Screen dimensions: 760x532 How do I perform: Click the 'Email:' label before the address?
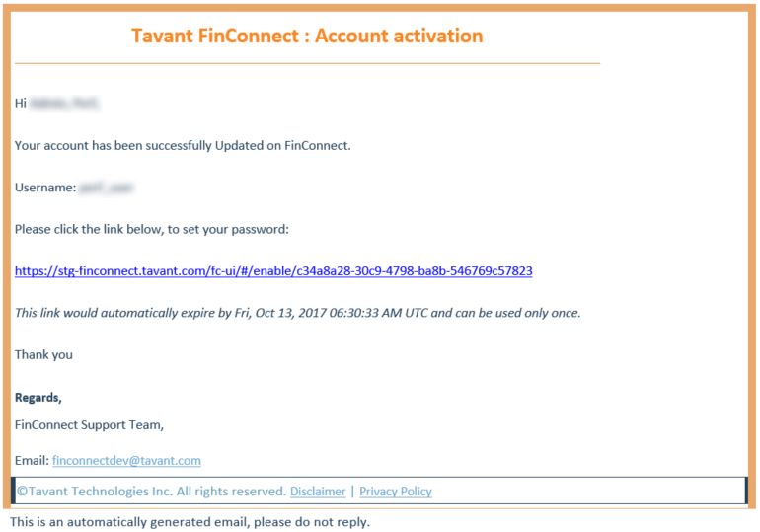32,460
